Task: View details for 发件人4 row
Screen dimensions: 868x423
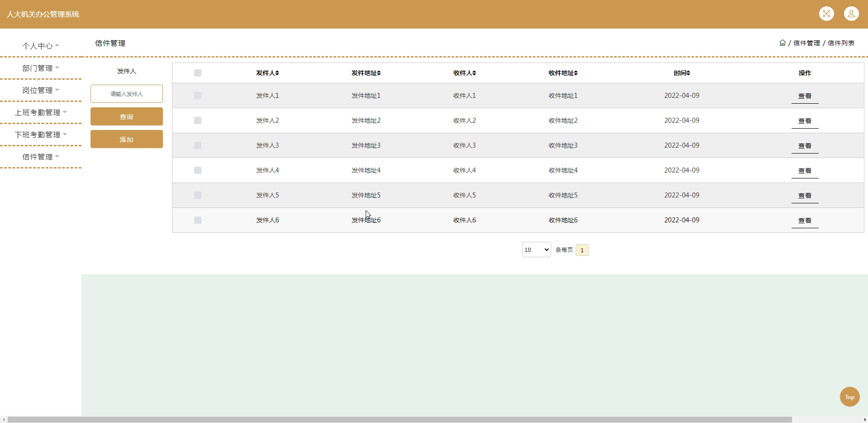Action: [805, 171]
